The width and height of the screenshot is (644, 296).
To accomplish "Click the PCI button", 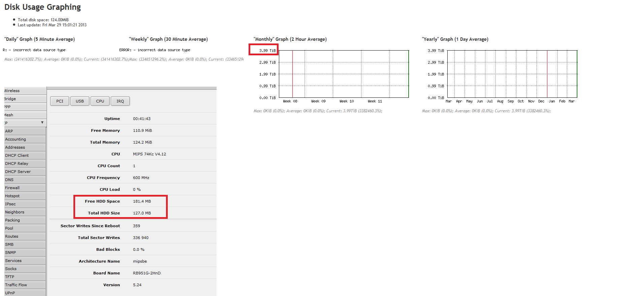I will tap(60, 101).
